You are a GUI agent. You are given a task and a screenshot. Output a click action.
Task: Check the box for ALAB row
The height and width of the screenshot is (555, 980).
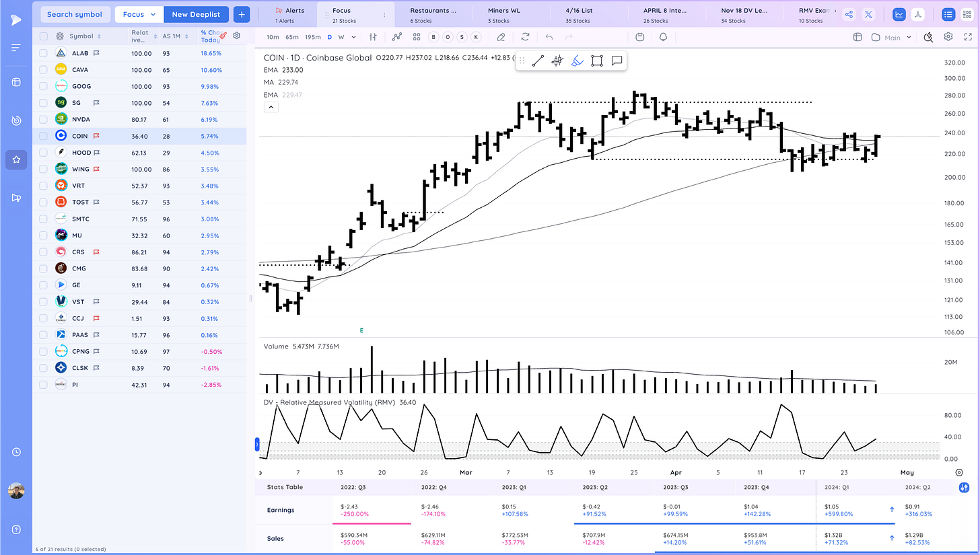point(44,53)
